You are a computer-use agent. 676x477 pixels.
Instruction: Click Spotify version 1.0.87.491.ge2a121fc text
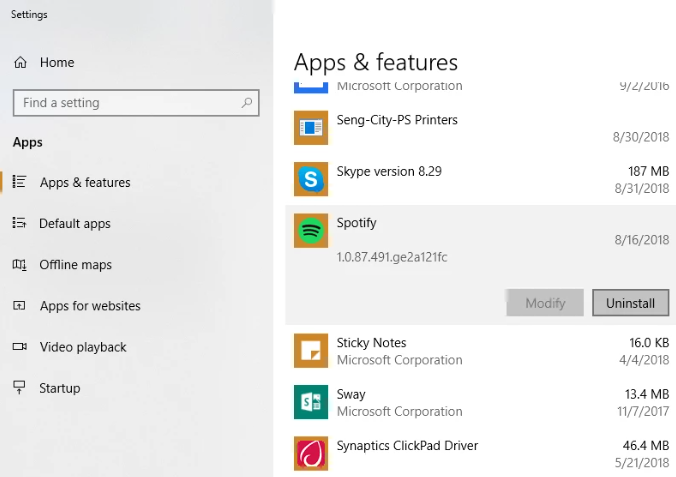point(392,257)
